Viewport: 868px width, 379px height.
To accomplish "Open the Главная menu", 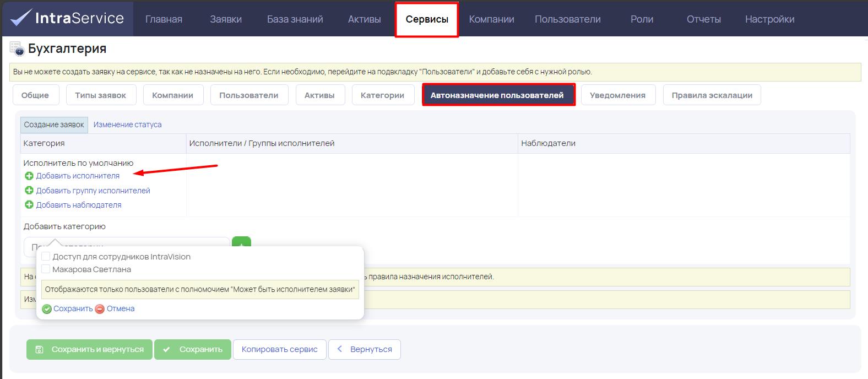I will 164,19.
